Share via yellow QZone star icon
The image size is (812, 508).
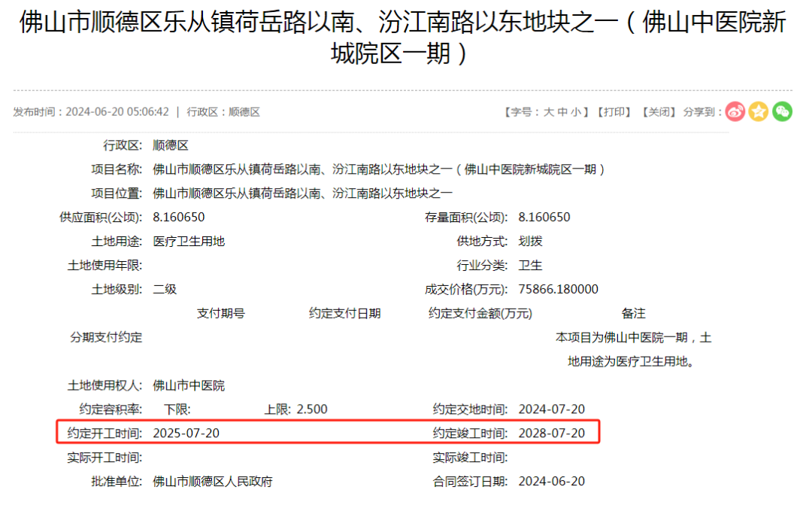(758, 111)
